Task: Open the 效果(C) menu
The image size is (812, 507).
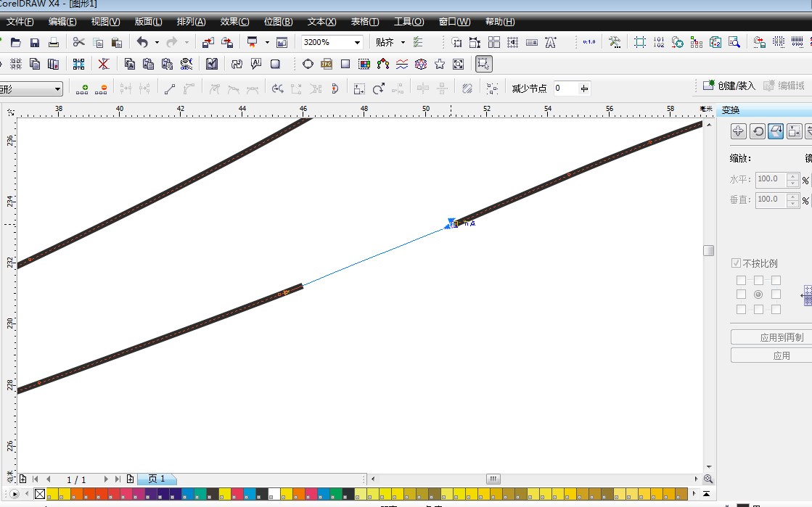Action: click(x=234, y=22)
